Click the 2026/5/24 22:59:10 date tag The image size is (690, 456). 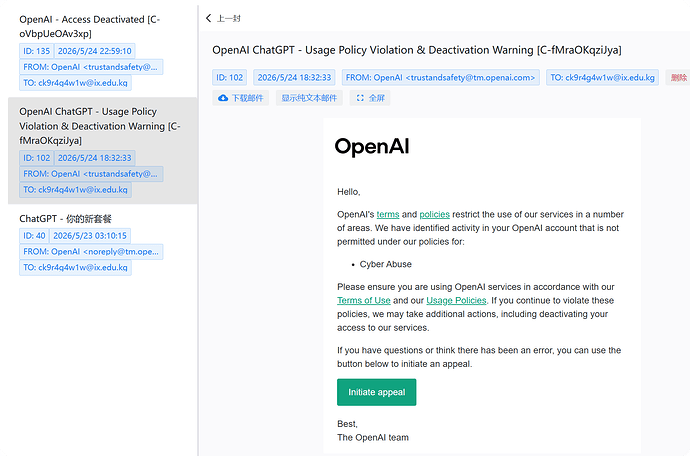pos(95,51)
